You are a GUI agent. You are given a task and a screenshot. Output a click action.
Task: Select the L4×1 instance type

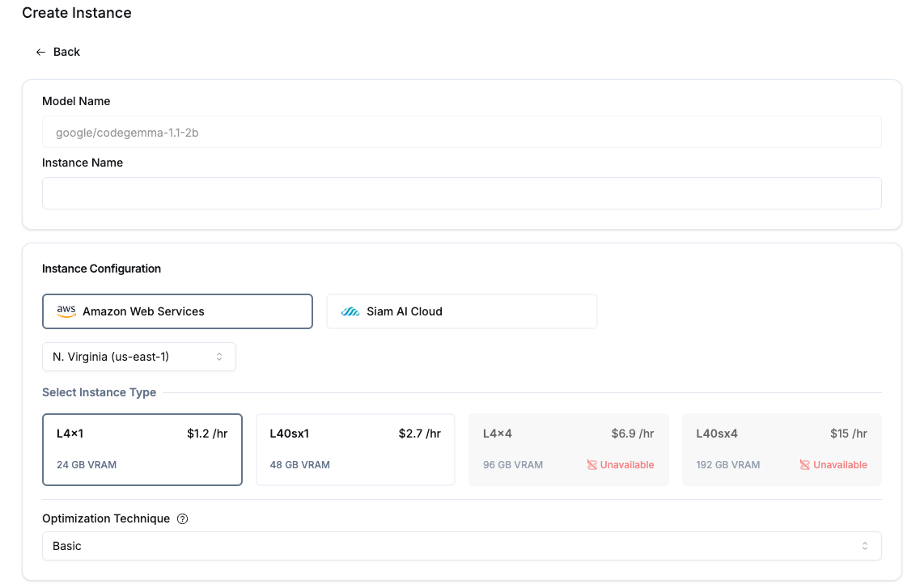pyautogui.click(x=142, y=449)
